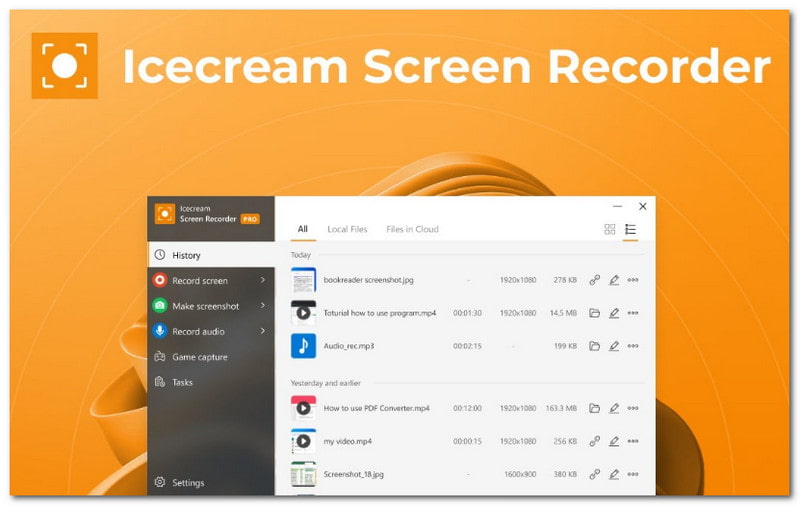Viewport: 800px width, 506px height.
Task: Expand the Record audio submenu arrow
Action: (263, 331)
